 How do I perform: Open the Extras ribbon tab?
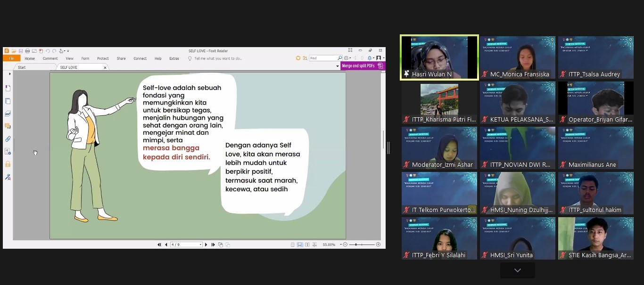point(174,58)
